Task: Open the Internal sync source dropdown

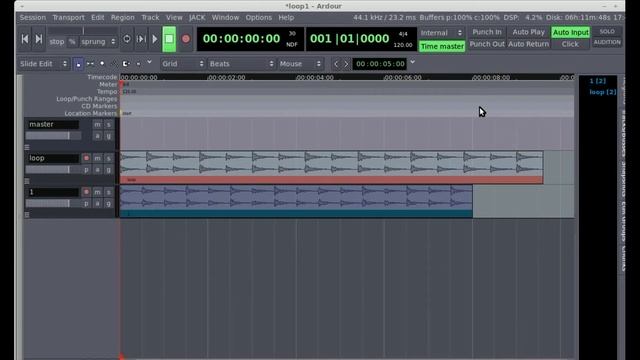Action: [442, 33]
